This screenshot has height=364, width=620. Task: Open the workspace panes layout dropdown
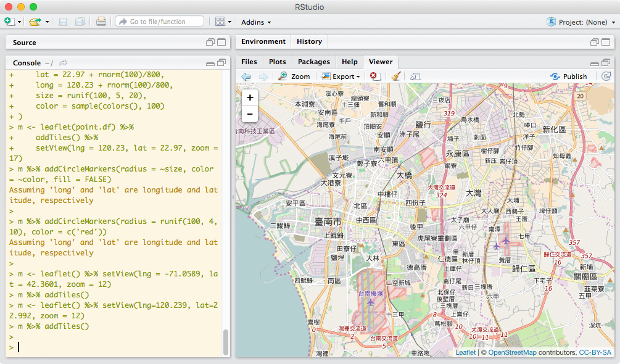[223, 22]
